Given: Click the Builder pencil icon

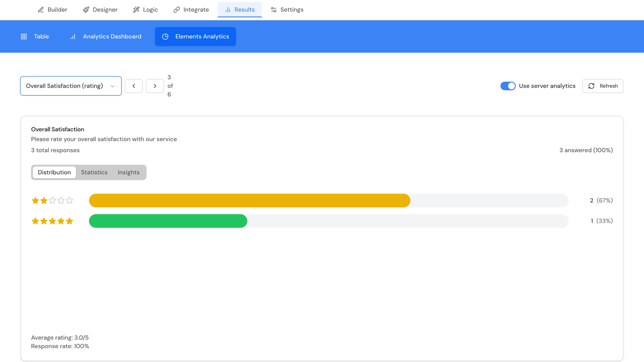Looking at the screenshot, I should click(x=41, y=10).
